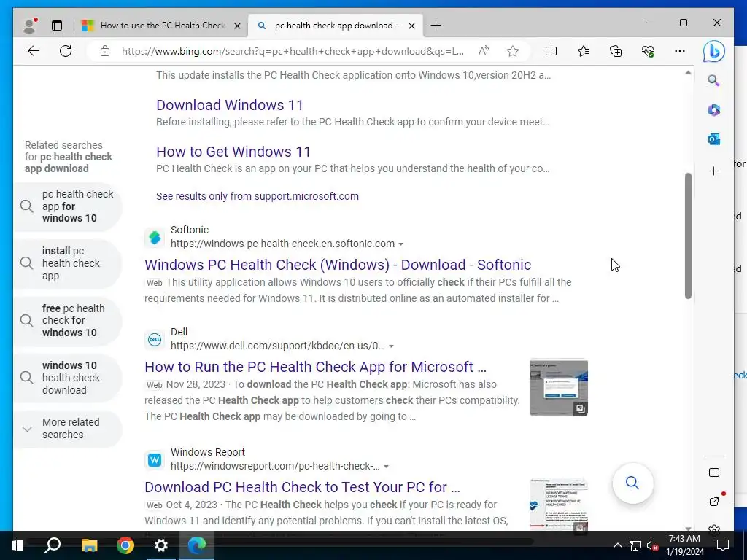This screenshot has height=560, width=747.
Task: Click the Windows Report site favicon
Action: pyautogui.click(x=155, y=460)
